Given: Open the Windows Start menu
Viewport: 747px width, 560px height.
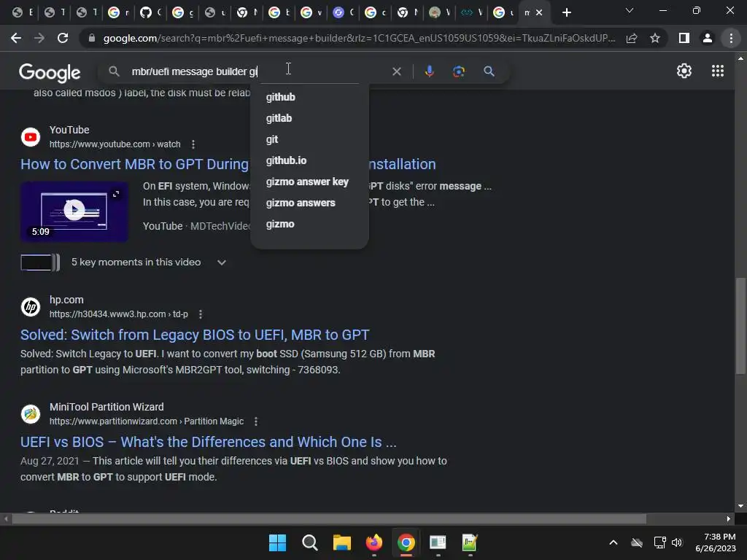Looking at the screenshot, I should tap(277, 542).
